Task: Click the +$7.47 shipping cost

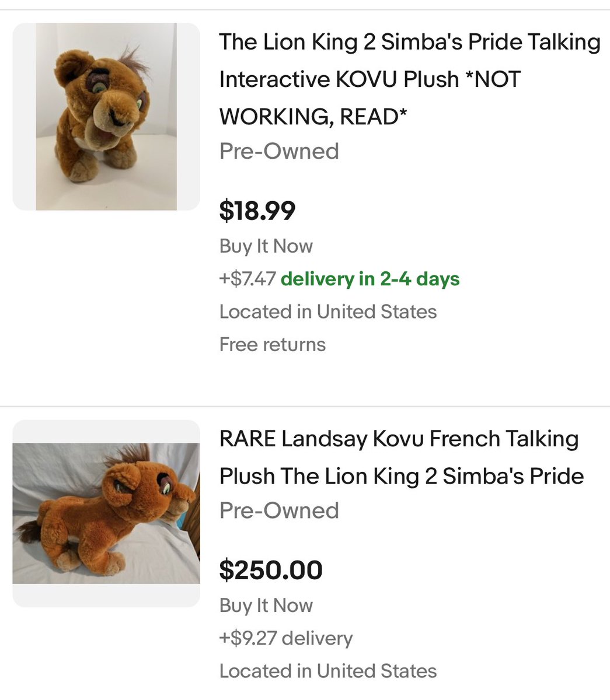Action: tap(248, 279)
